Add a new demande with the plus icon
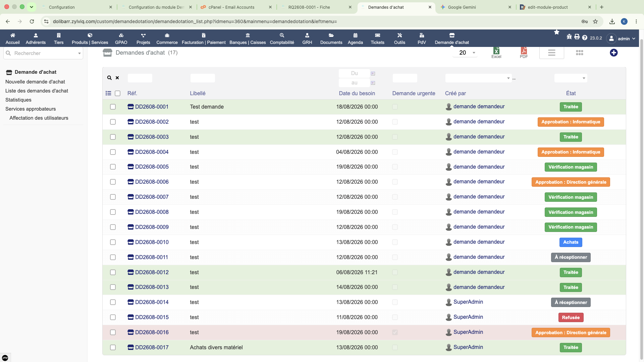 tap(613, 53)
